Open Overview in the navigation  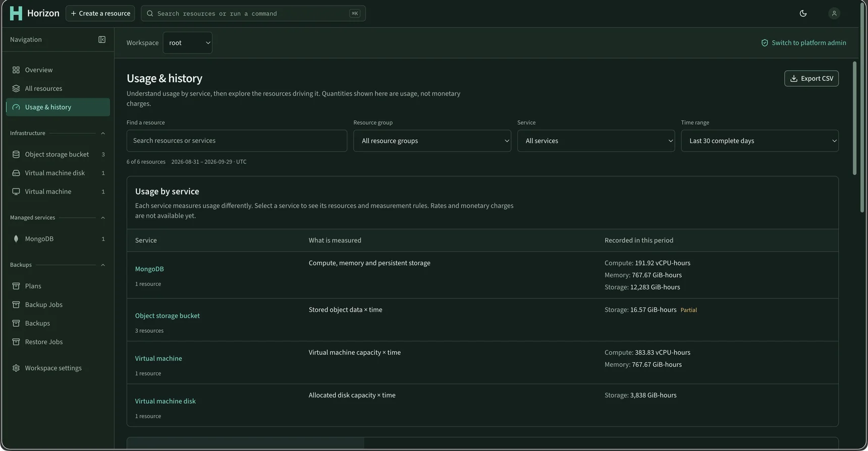[x=58, y=70]
